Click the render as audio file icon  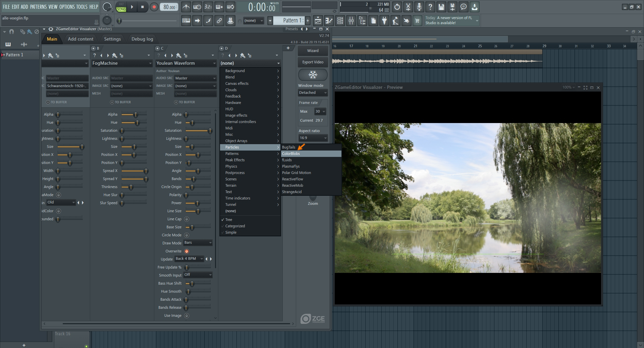[x=452, y=7]
